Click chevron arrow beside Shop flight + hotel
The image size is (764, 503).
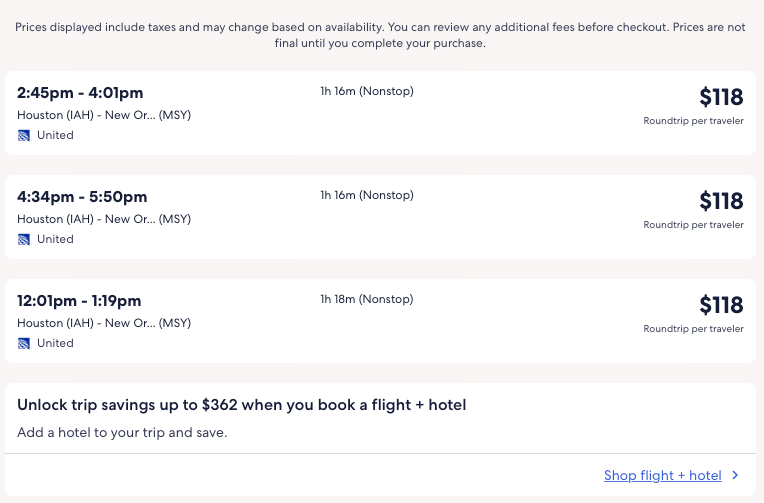tap(735, 476)
